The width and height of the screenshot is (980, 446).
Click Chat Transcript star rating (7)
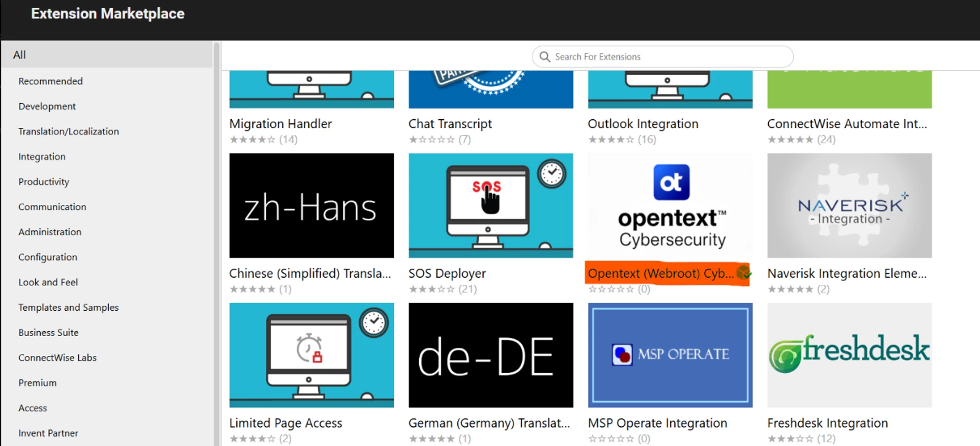(x=440, y=140)
